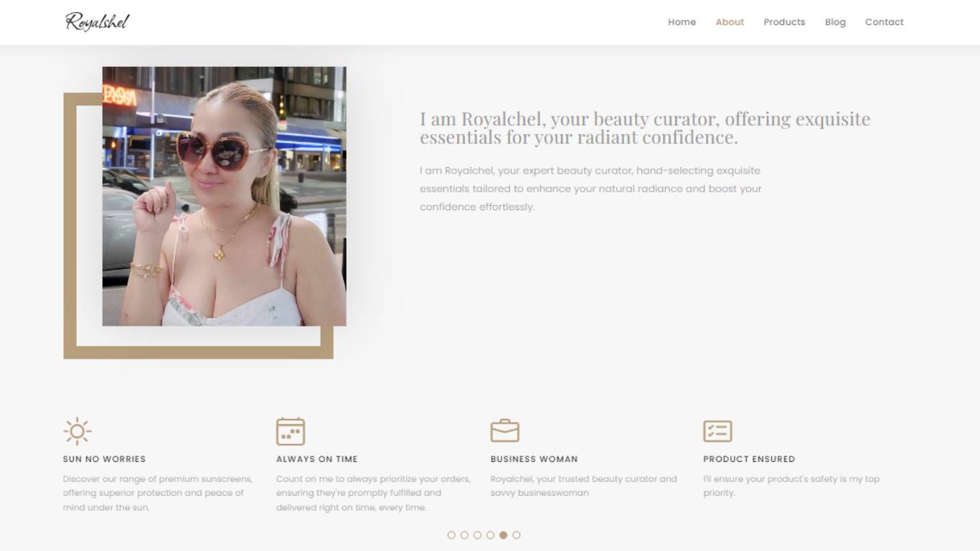Select the first carousel dot
This screenshot has height=551, width=980.
[451, 534]
